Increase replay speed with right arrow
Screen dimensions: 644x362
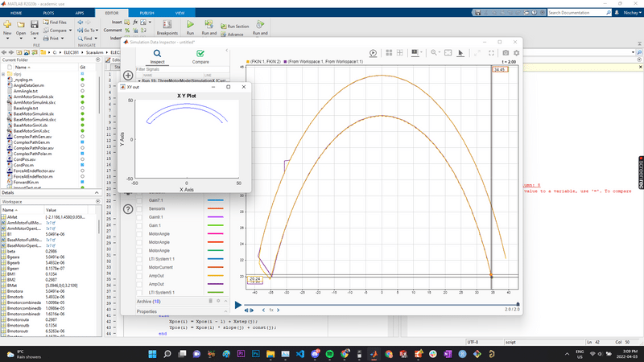point(278,311)
